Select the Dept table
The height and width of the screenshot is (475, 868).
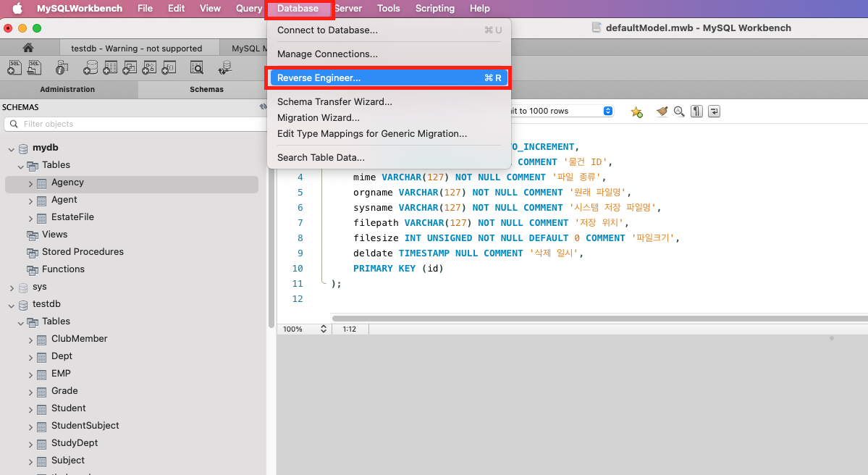point(62,356)
